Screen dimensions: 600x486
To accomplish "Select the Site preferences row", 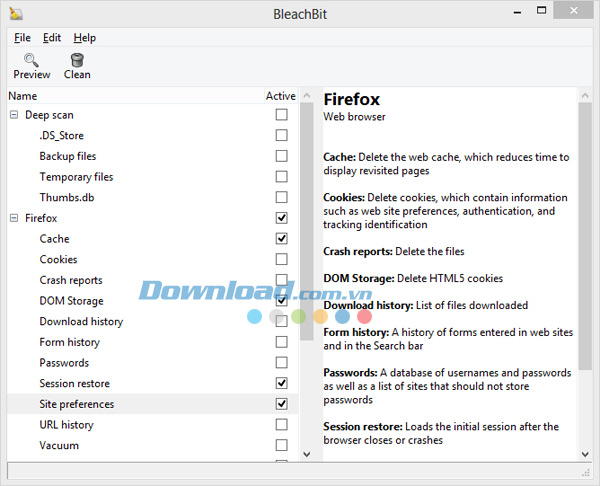I will pyautogui.click(x=153, y=404).
